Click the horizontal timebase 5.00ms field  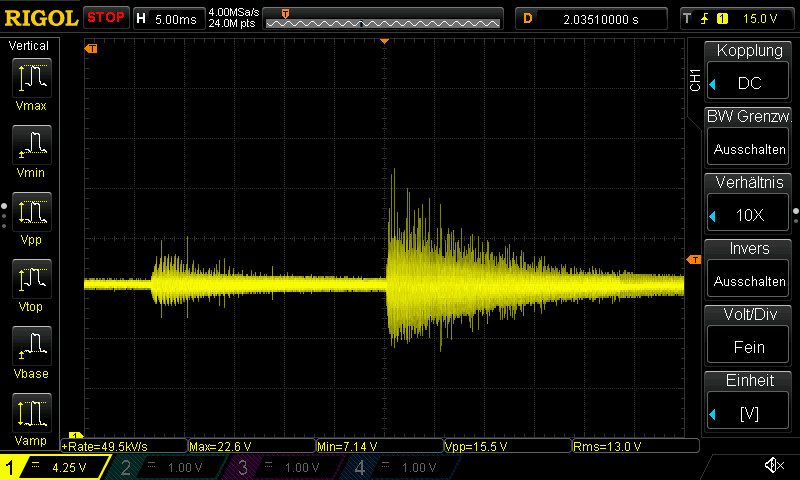tap(168, 18)
